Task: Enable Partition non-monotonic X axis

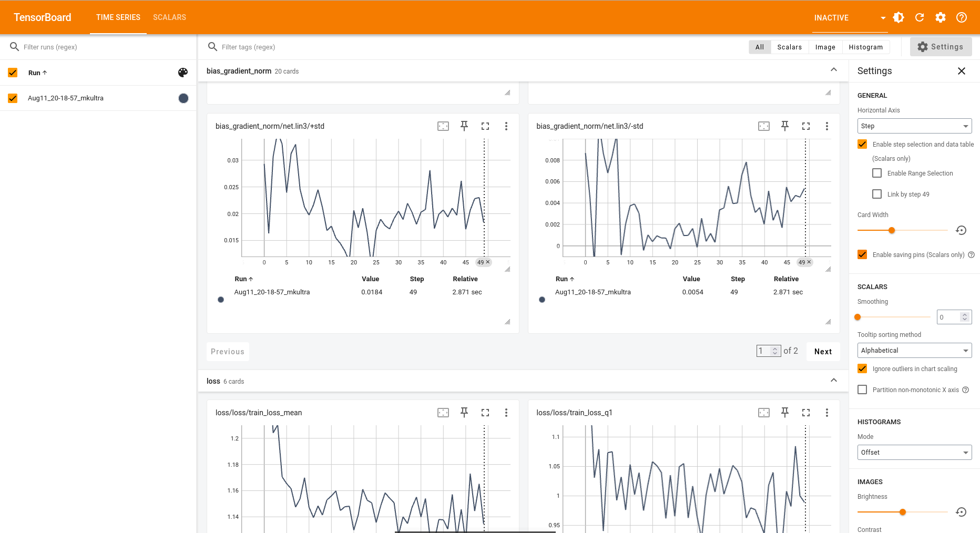Action: pos(862,389)
